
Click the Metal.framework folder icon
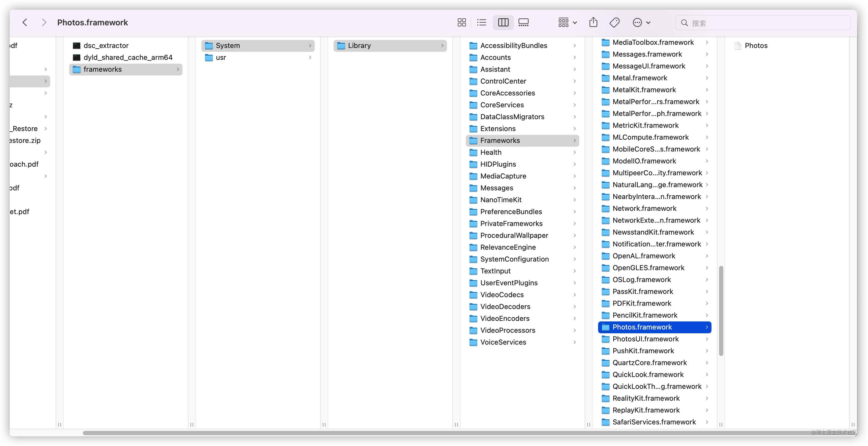[x=606, y=78]
